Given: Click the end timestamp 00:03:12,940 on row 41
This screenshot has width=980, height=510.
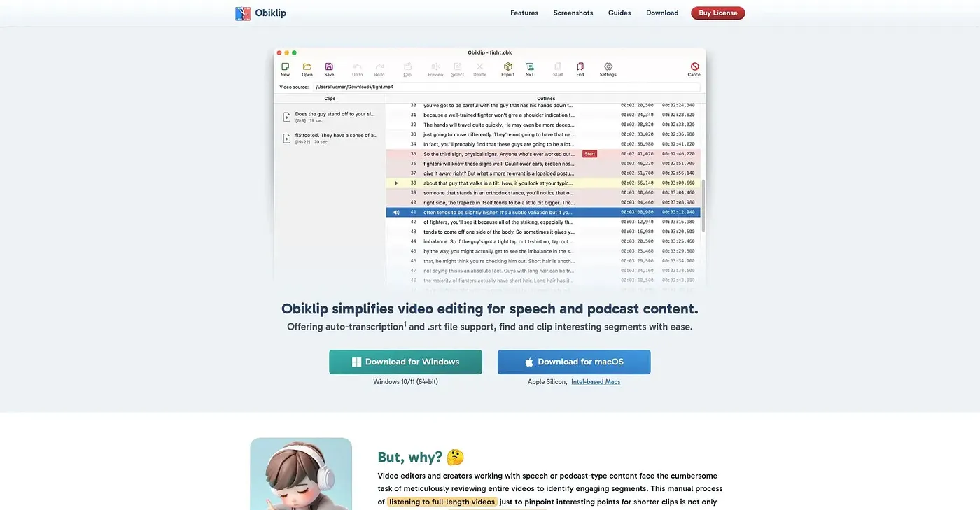Looking at the screenshot, I should pos(678,212).
